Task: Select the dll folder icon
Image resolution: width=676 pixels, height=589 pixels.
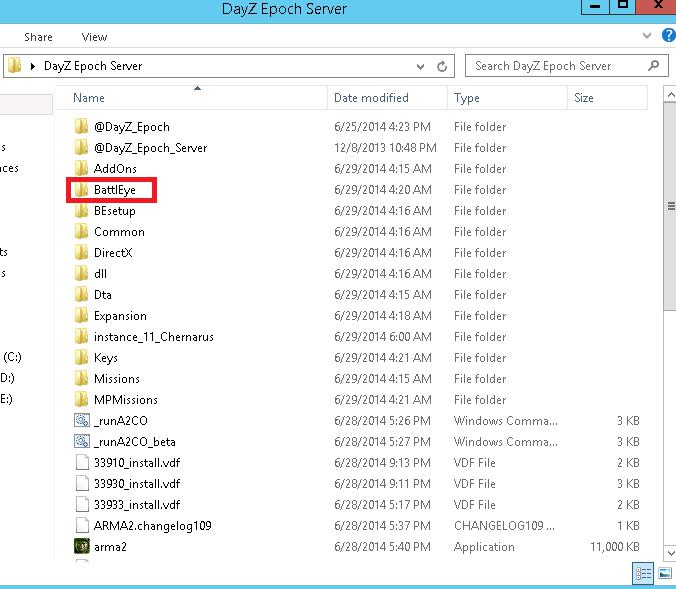Action: [x=81, y=274]
